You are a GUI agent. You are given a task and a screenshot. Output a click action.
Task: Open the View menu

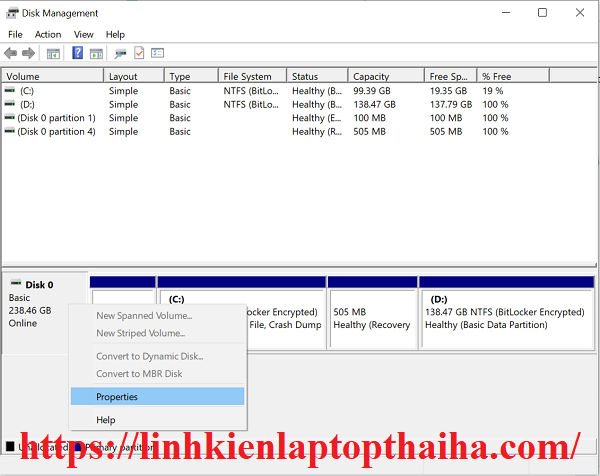point(83,34)
